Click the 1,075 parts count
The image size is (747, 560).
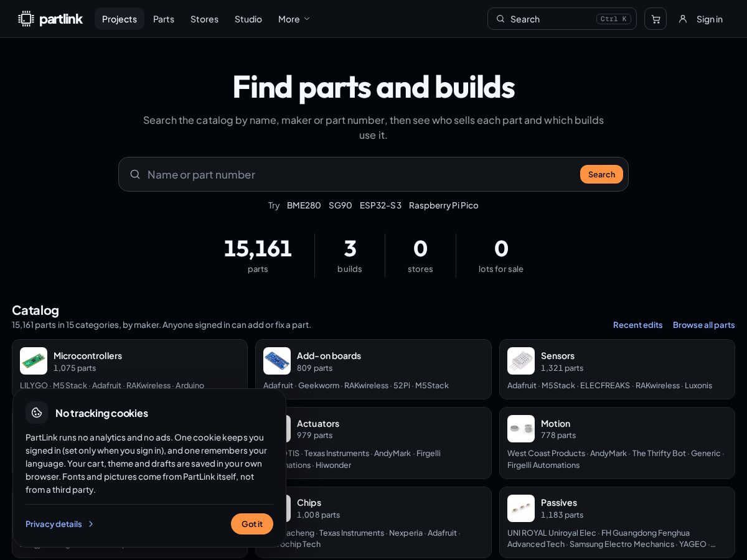75,368
